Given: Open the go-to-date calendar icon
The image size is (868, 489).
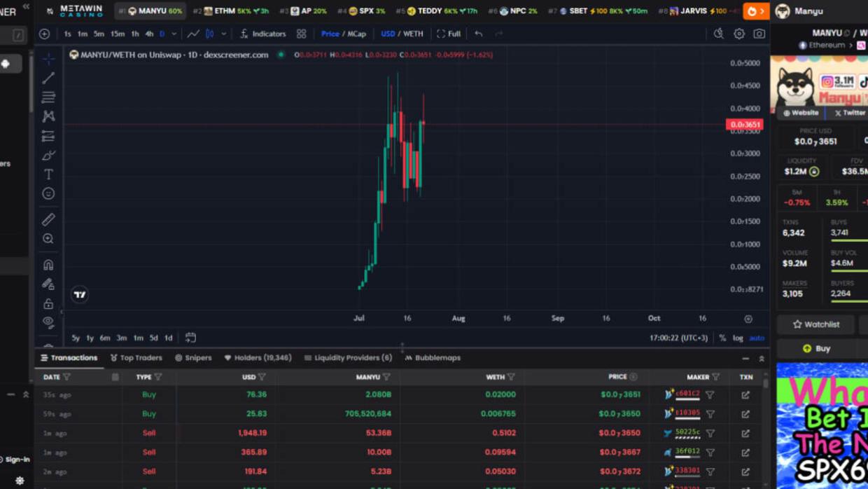Looking at the screenshot, I should tap(190, 338).
